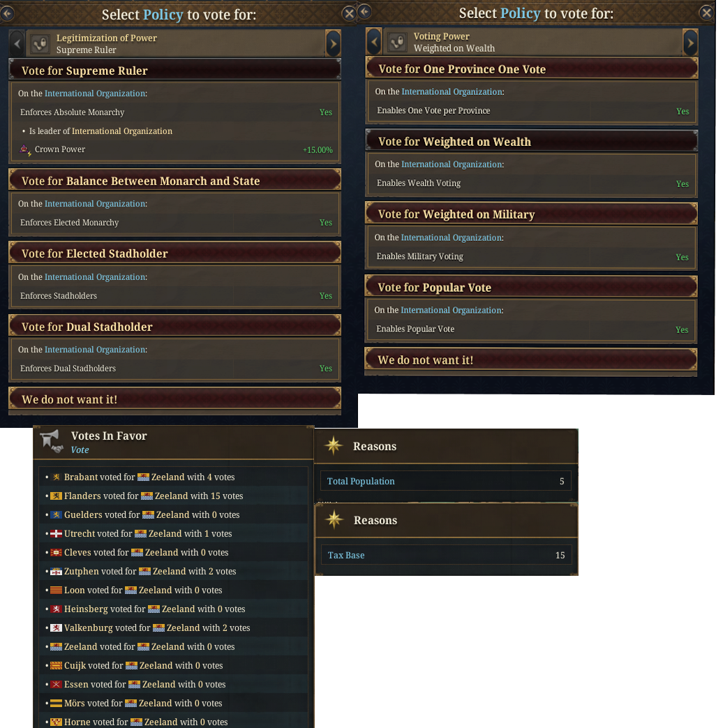The width and height of the screenshot is (723, 728).
Task: Click the Crown Power coin icon
Action: tap(24, 149)
